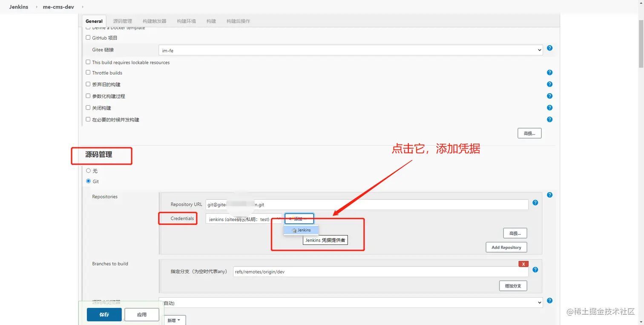Screen dimensions: 644x325
Task: Open help for 源码库浏览器 dropdown
Action: [x=549, y=301]
